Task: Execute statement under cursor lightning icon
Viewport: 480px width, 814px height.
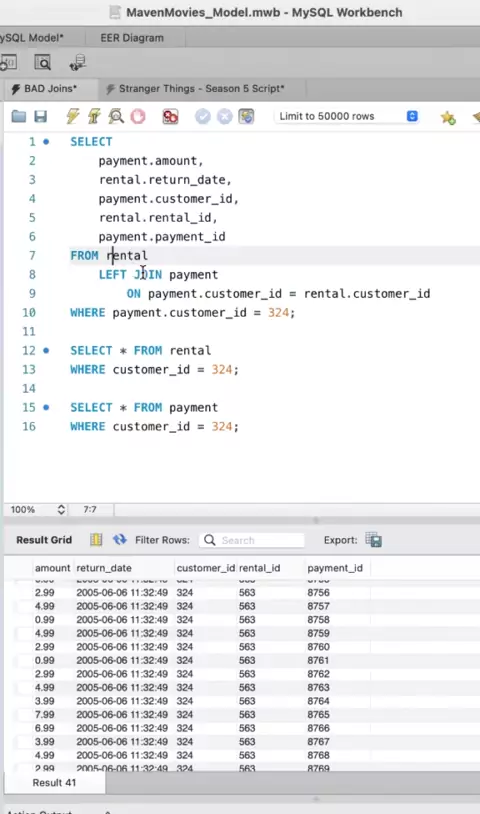Action: tap(94, 116)
